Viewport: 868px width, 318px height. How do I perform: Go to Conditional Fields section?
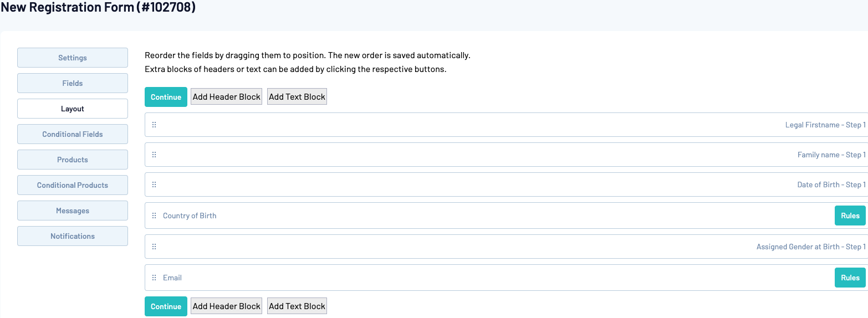[x=73, y=134]
